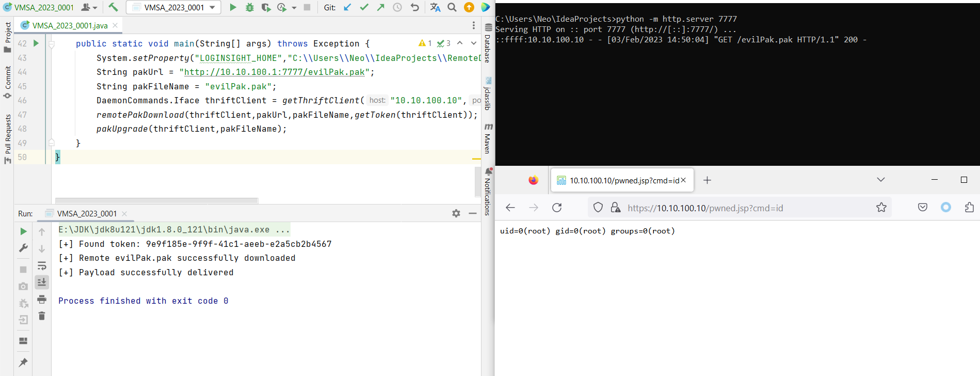Clear Run console with trash icon
980x376 pixels.
point(42,316)
